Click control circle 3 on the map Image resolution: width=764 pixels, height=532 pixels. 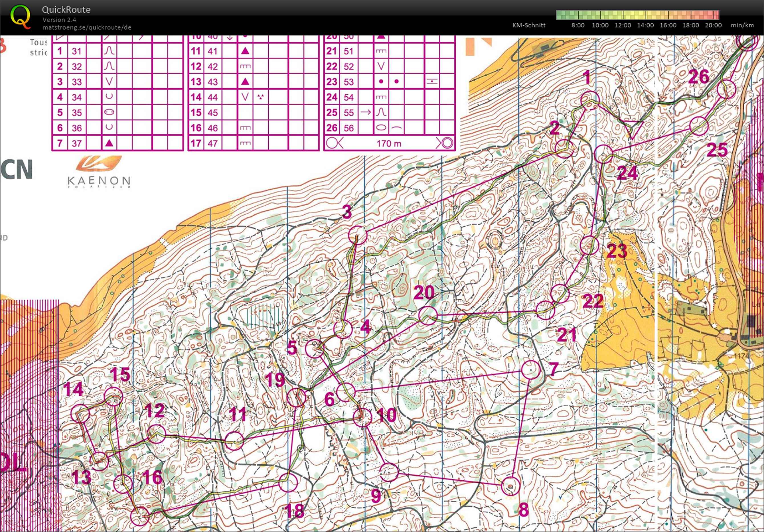point(357,235)
